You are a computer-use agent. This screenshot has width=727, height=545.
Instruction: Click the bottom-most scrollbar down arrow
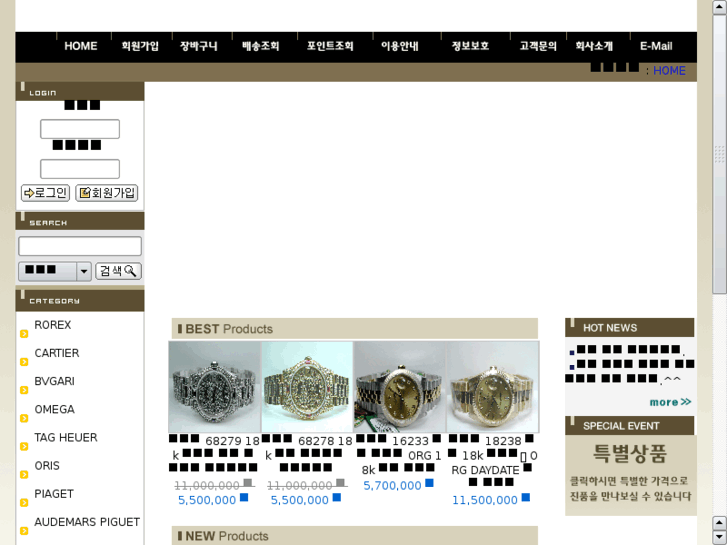(720, 537)
